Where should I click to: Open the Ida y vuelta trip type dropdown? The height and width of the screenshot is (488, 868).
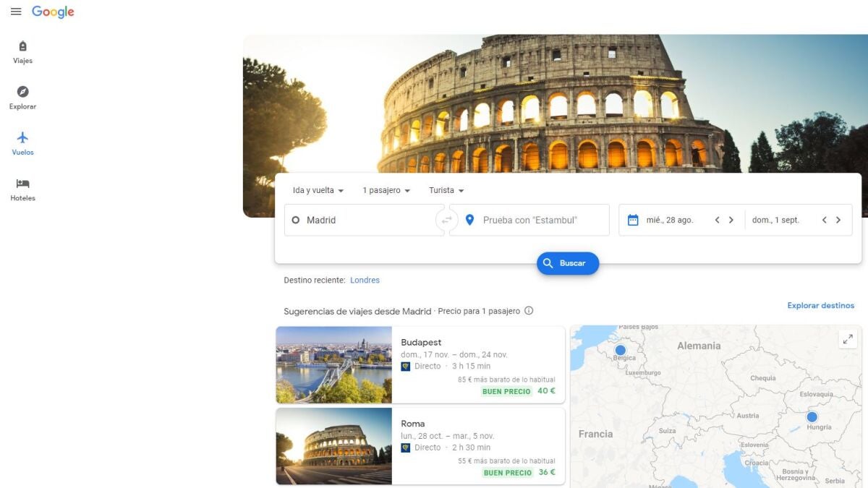pos(318,190)
